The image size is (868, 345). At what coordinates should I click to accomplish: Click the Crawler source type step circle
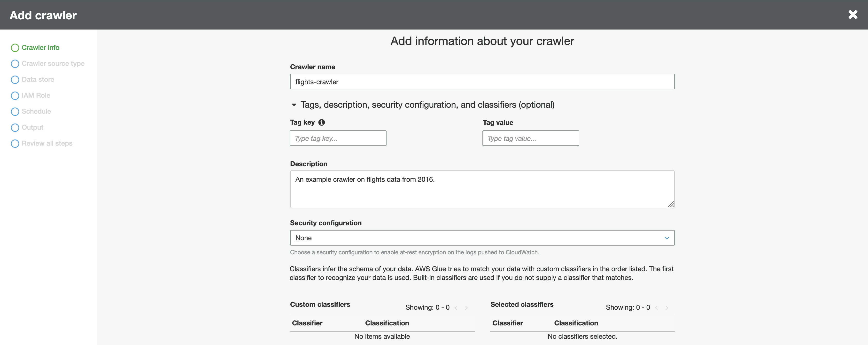click(x=15, y=64)
